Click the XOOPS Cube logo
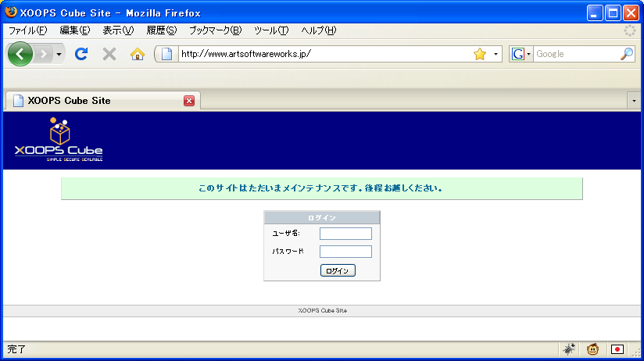 (59, 140)
